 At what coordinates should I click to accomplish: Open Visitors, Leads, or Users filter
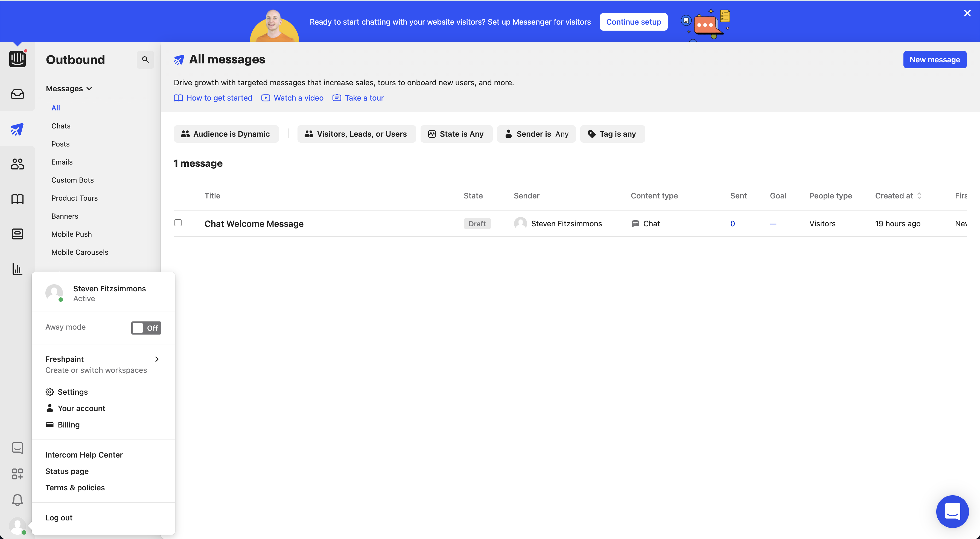[x=357, y=134]
